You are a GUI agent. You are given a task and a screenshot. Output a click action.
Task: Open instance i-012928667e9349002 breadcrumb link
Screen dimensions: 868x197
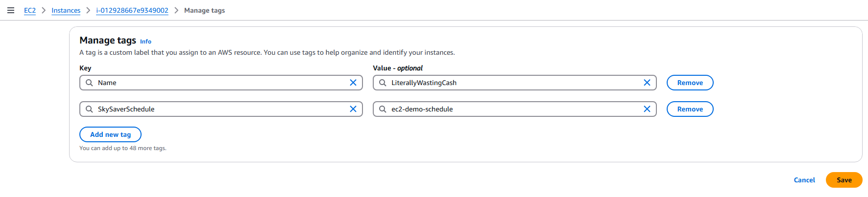[x=132, y=10]
